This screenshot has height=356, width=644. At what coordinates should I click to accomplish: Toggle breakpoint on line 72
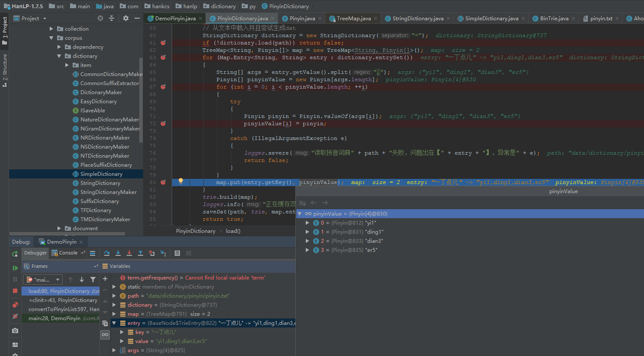163,124
